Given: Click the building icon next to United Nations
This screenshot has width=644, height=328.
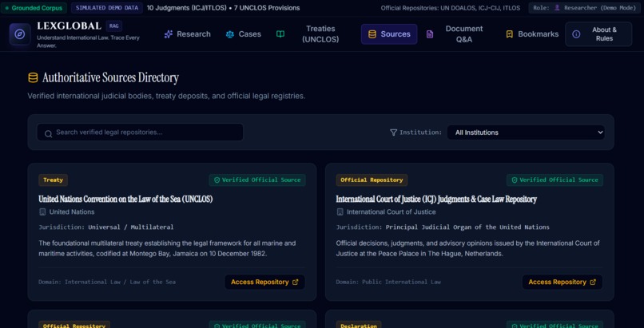Looking at the screenshot, I should point(42,212).
